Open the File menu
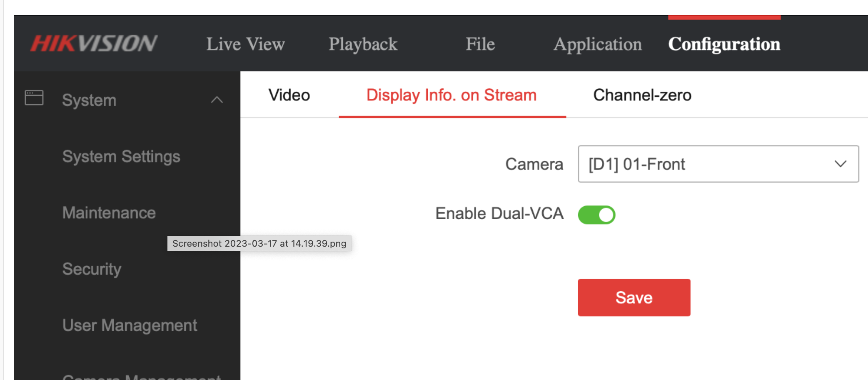This screenshot has height=380, width=868. coord(480,44)
